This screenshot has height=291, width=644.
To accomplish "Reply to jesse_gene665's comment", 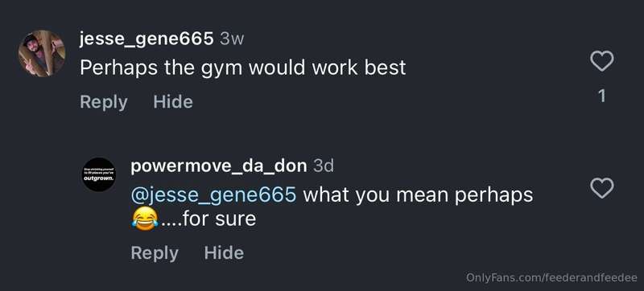I will coord(104,102).
